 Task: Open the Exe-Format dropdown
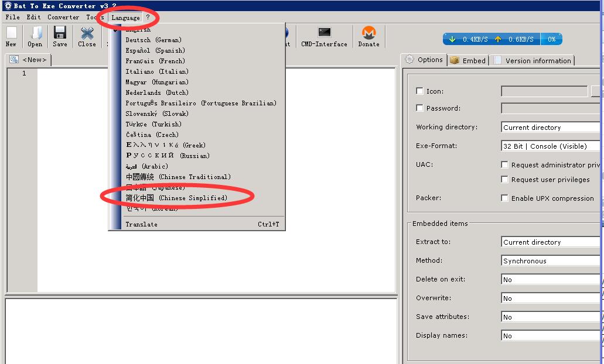coord(551,146)
